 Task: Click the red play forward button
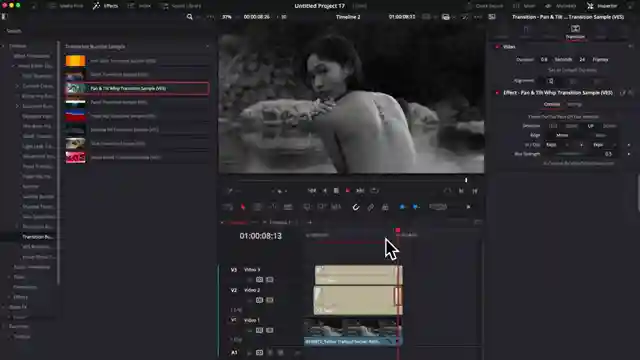pos(348,191)
